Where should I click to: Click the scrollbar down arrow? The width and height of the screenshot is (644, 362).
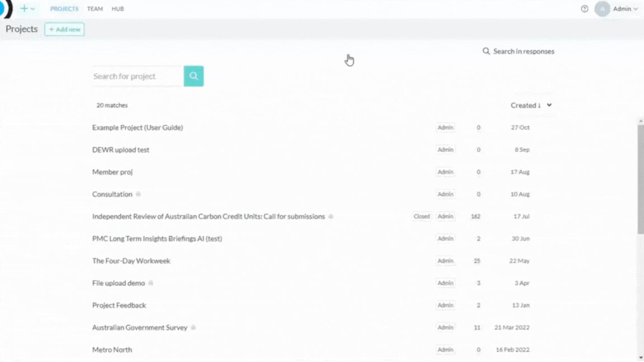coord(641,358)
